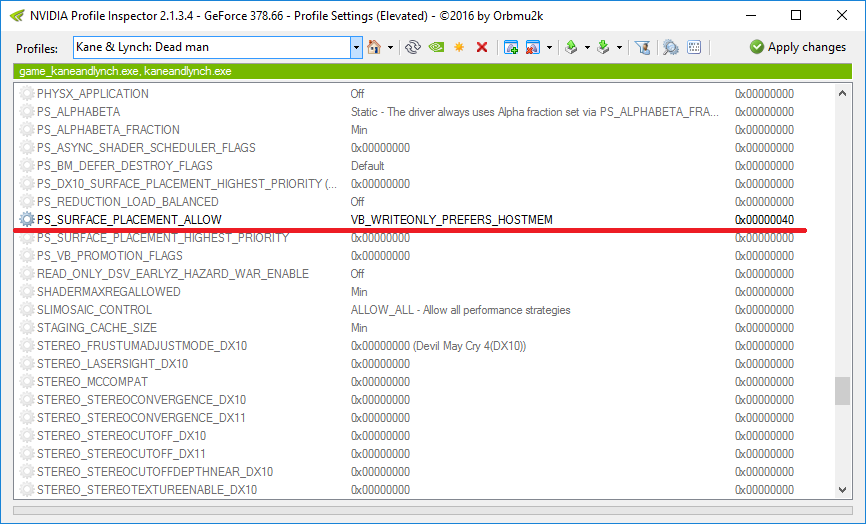Select STEREO_STEREOCUTOFFDEPTHNEAR_DX10 setting
This screenshot has height=524, width=866.
point(155,472)
